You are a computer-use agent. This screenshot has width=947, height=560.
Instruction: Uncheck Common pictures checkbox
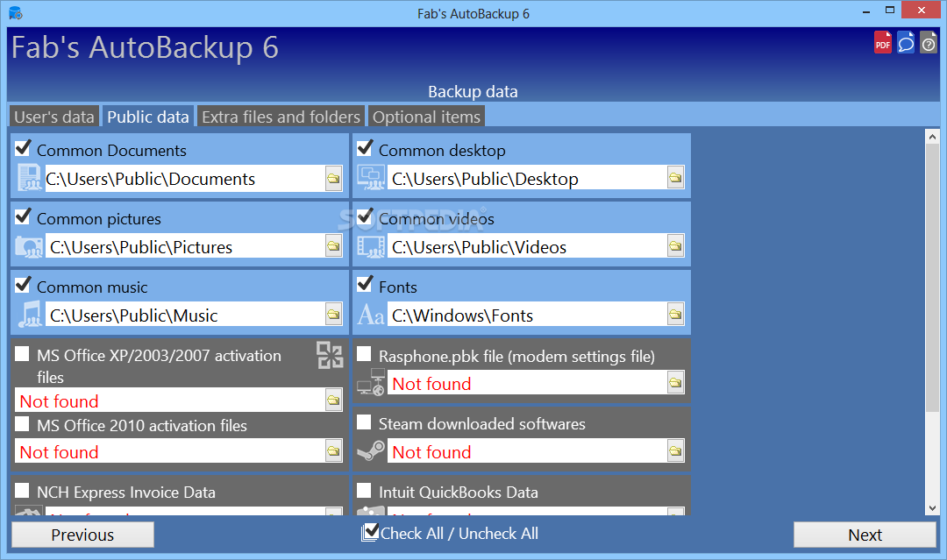point(23,216)
